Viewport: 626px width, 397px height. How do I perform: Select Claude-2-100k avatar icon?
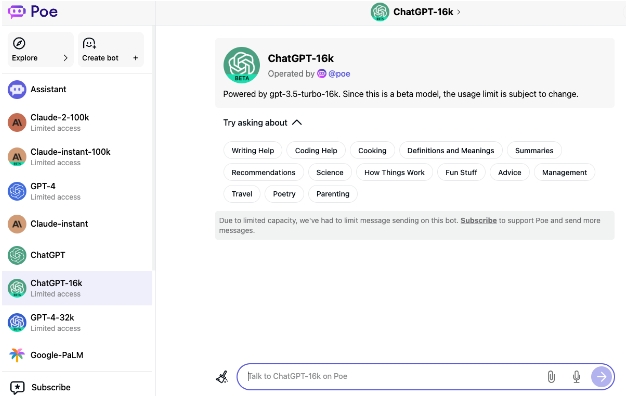point(17,123)
